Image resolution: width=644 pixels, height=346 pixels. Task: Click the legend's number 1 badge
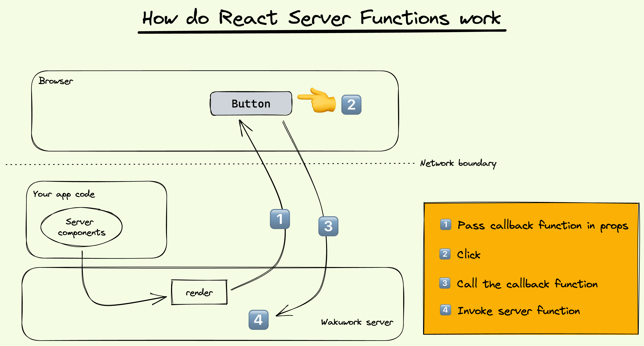pos(446,224)
